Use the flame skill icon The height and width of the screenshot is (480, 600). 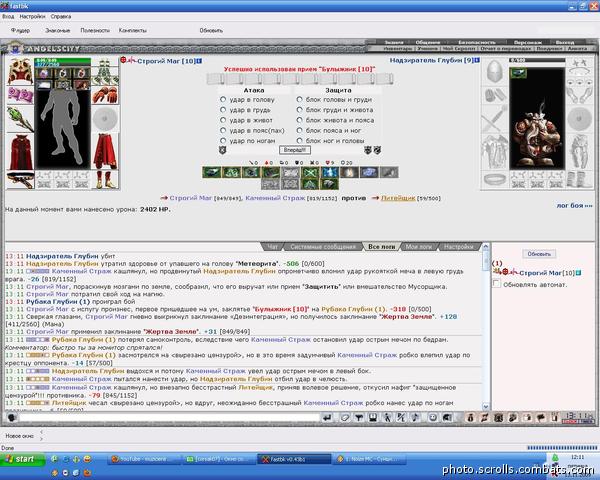pos(349,172)
